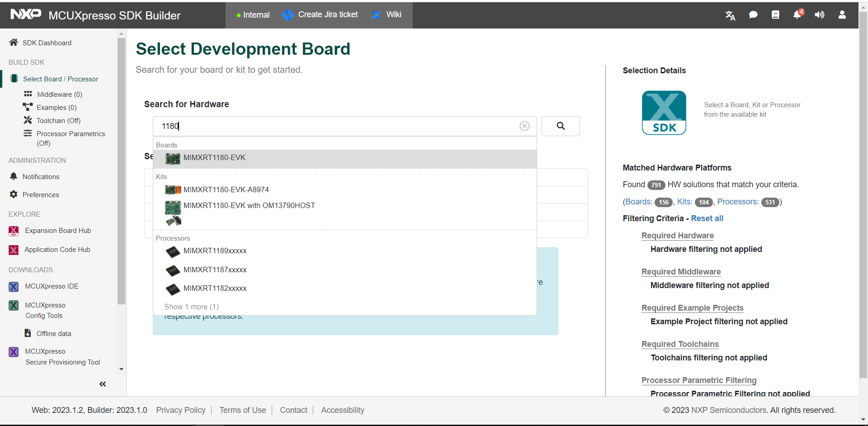Click the documentation book icon in header
The image size is (868, 426).
click(775, 15)
